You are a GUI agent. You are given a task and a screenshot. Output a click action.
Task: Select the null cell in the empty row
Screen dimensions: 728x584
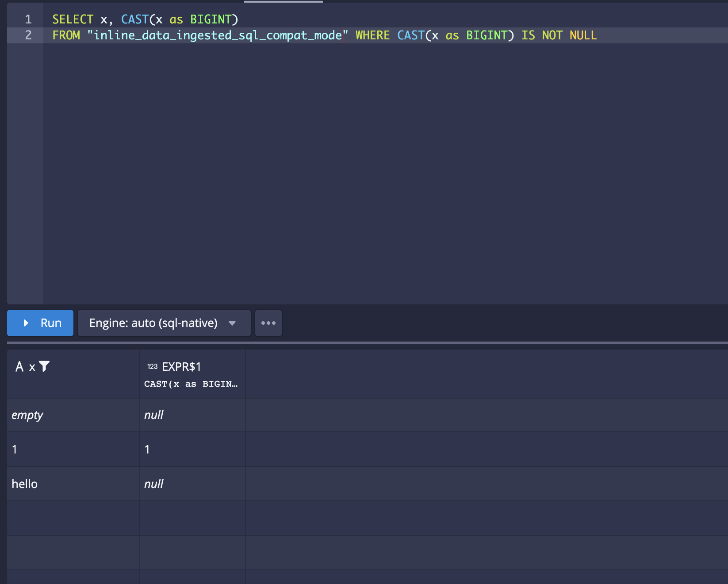coord(192,415)
